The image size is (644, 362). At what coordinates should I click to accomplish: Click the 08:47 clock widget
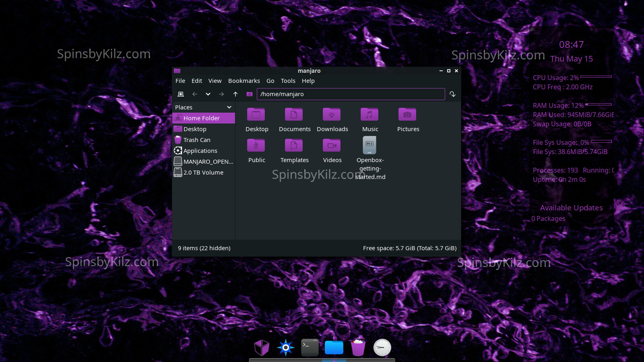coord(571,45)
